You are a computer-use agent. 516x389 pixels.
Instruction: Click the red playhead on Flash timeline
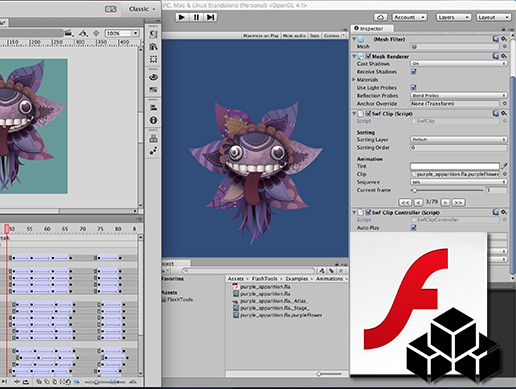[7, 229]
